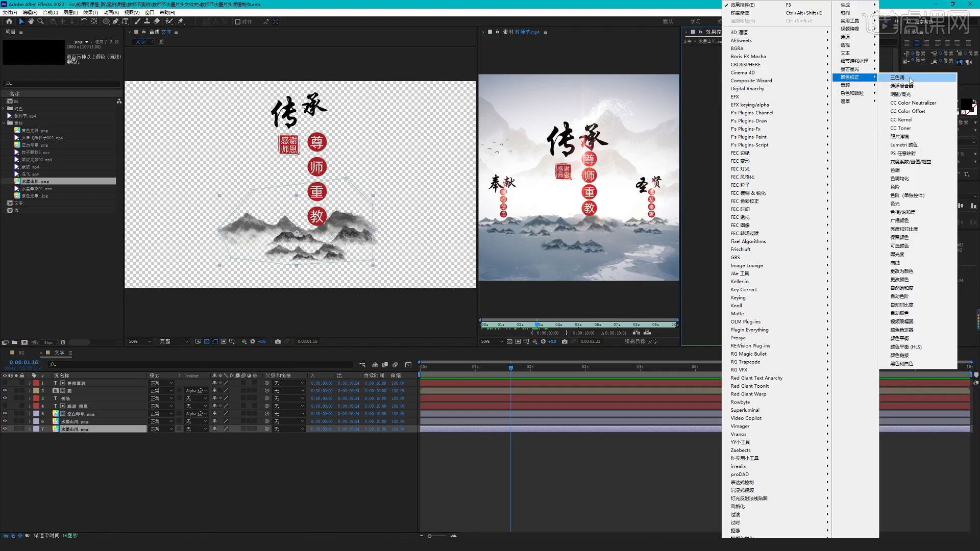This screenshot has width=980, height=551.
Task: Open parent dropdown for layer 6
Action: coord(288,421)
